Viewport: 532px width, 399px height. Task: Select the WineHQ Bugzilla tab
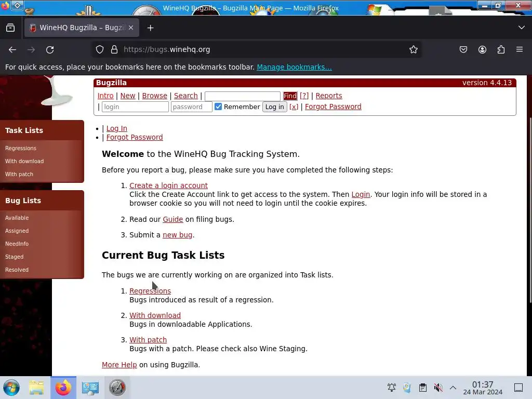(x=82, y=28)
